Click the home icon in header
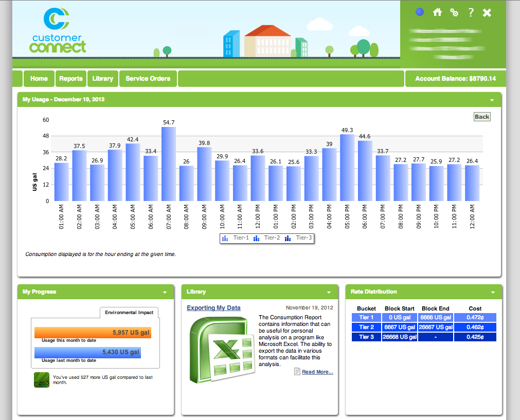This screenshot has width=520, height=420. [437, 12]
